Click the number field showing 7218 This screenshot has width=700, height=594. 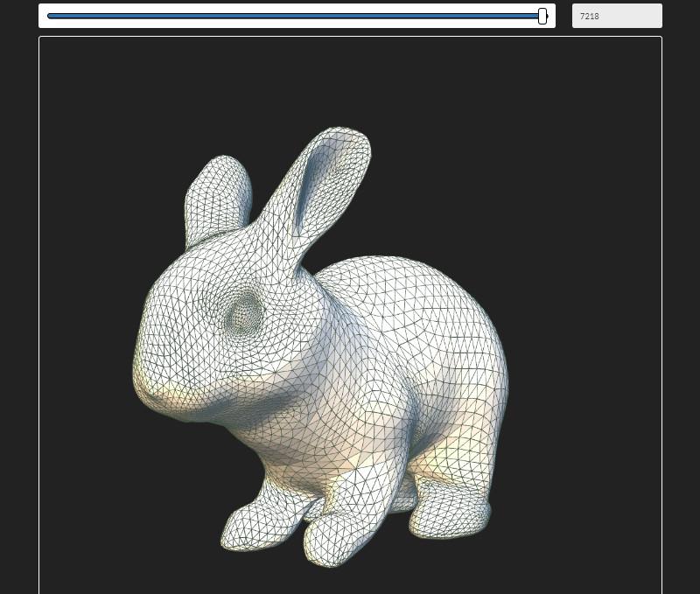click(617, 16)
